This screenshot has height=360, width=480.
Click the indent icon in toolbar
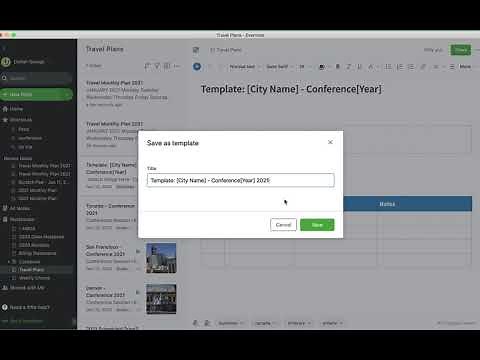452,67
